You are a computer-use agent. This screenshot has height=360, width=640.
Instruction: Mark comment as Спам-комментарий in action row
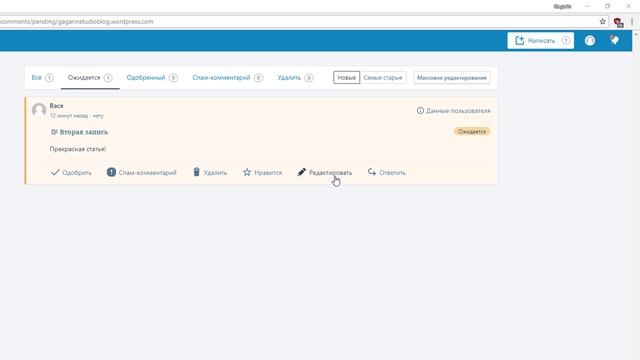(142, 173)
